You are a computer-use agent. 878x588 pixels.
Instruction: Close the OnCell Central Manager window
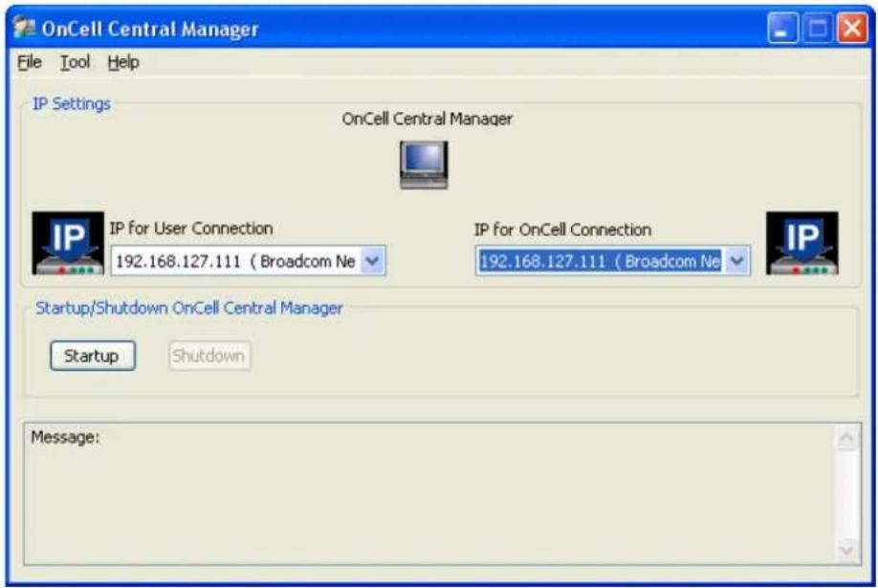(852, 28)
